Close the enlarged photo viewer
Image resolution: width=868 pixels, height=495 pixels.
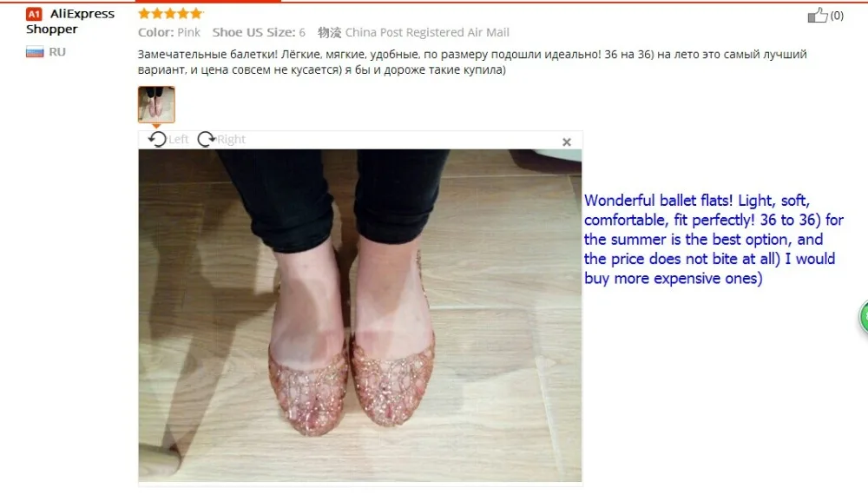click(x=566, y=142)
